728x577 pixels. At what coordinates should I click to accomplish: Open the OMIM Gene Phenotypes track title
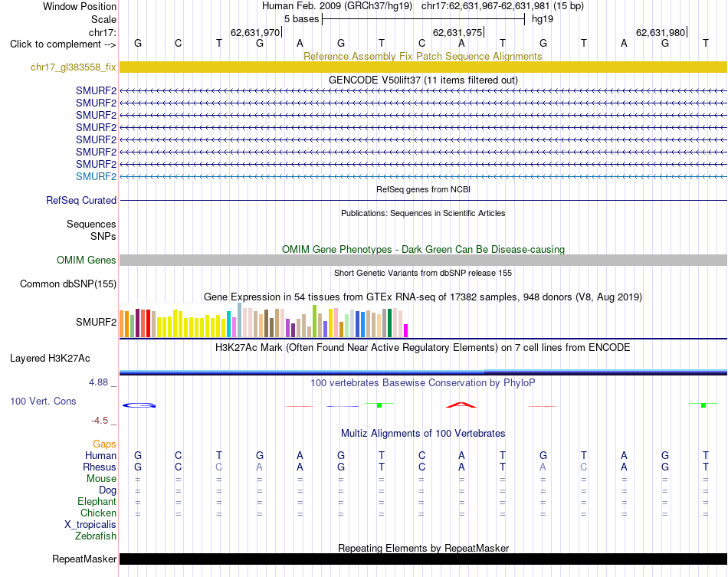tap(423, 249)
